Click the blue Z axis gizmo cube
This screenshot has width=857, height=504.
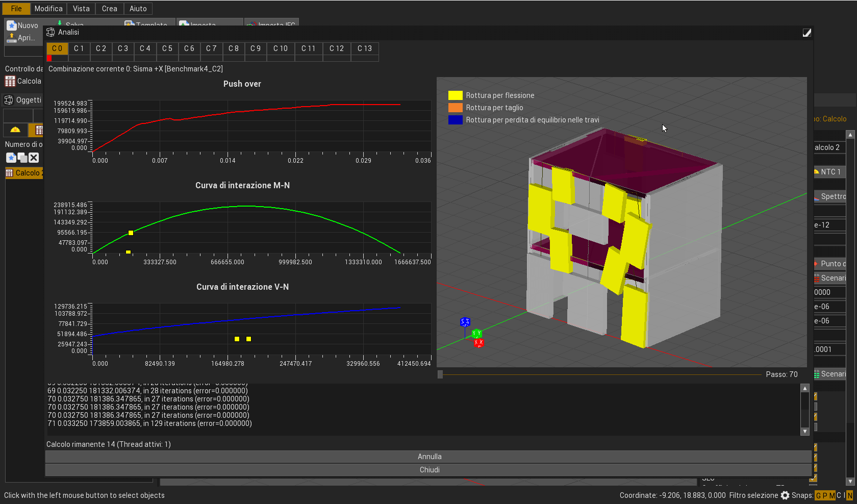pyautogui.click(x=465, y=322)
